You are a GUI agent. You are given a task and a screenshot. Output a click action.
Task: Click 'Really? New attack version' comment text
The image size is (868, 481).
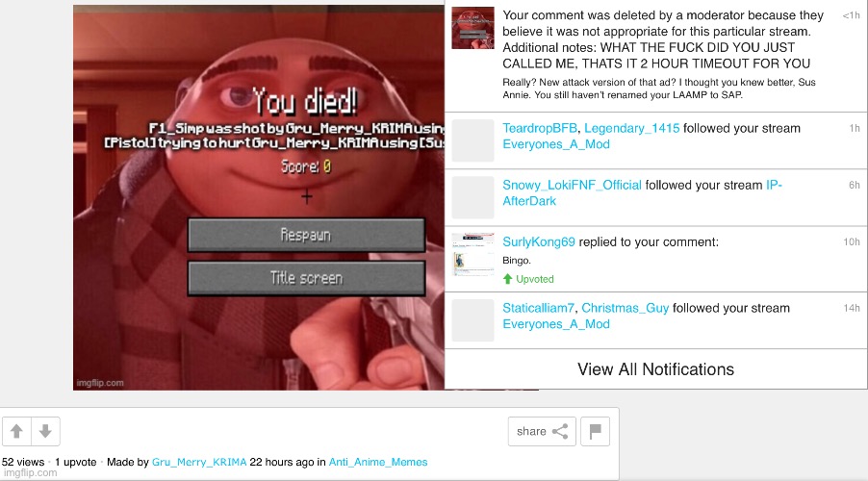(659, 89)
